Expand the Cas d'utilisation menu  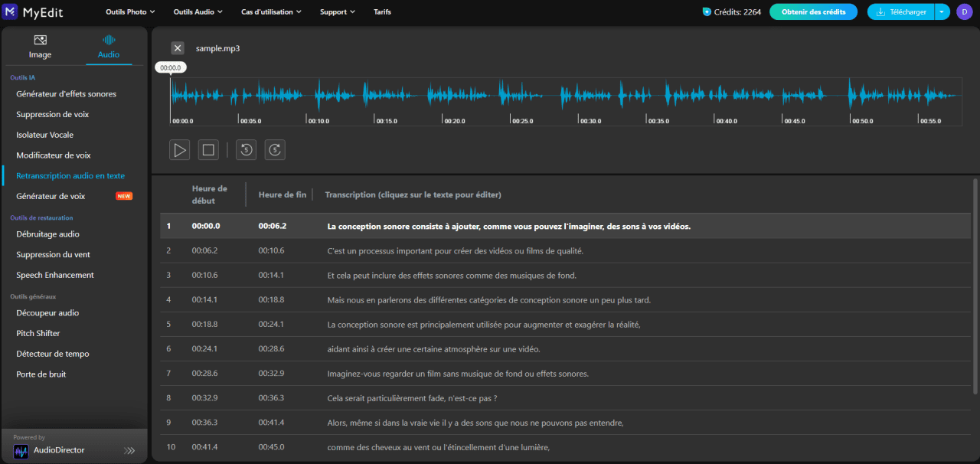click(271, 11)
